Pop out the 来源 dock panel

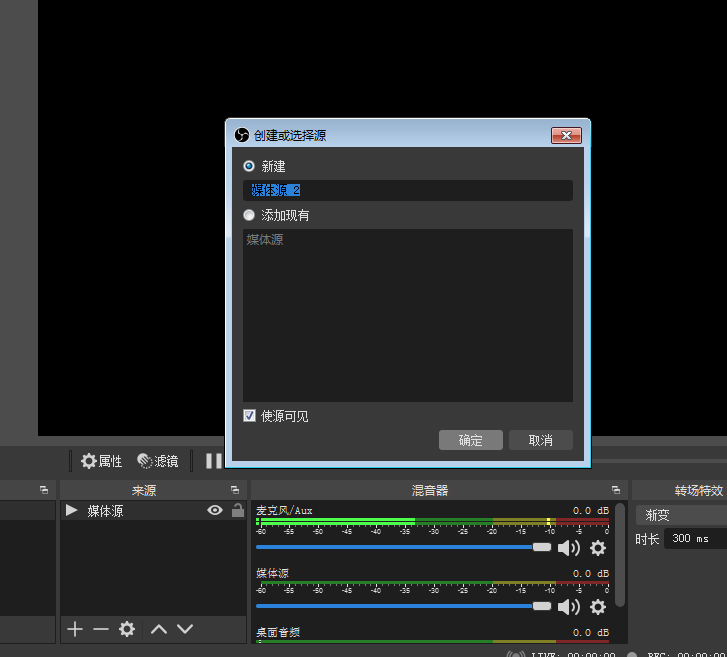pyautogui.click(x=235, y=490)
